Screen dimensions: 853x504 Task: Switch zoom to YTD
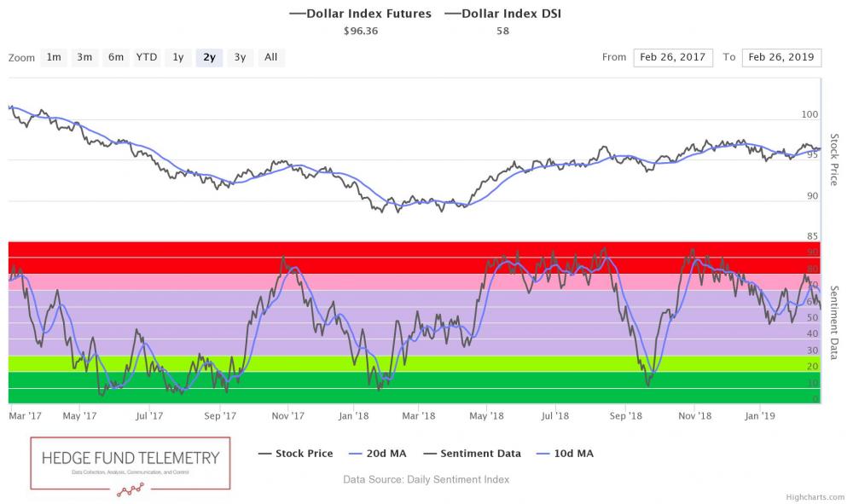[147, 57]
